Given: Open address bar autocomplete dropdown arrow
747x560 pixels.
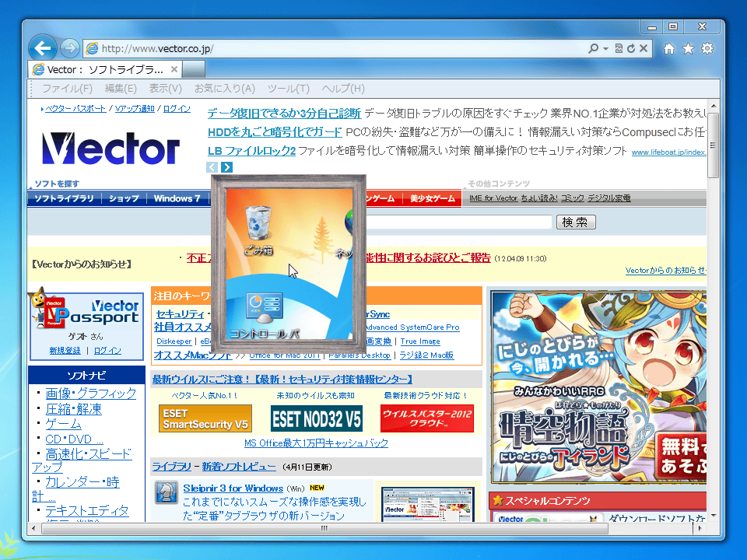Looking at the screenshot, I should point(605,48).
